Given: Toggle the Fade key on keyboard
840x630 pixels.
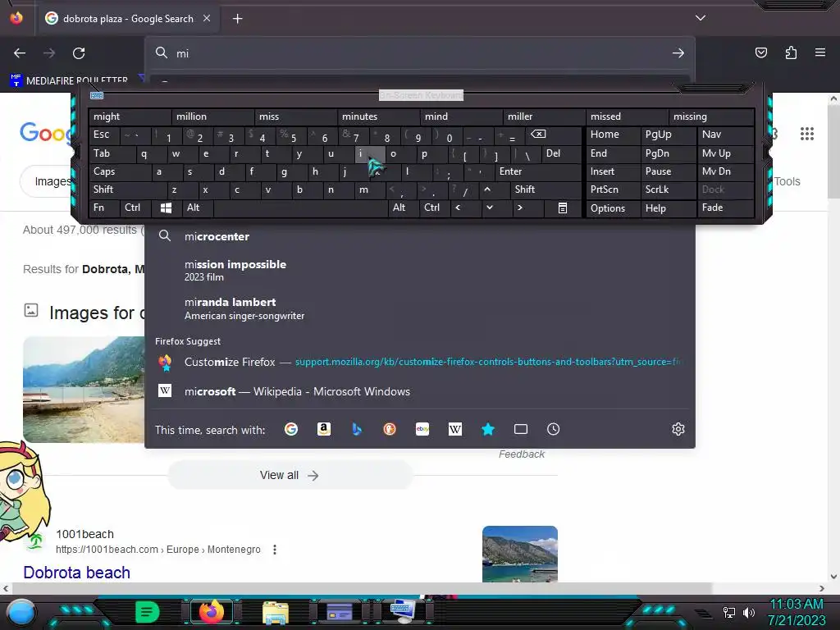Looking at the screenshot, I should (726, 208).
